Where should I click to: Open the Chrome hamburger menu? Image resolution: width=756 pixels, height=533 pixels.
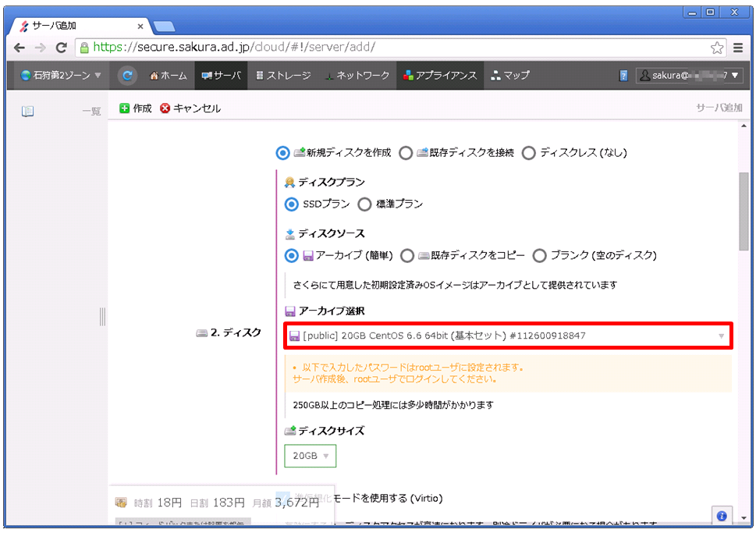click(738, 48)
